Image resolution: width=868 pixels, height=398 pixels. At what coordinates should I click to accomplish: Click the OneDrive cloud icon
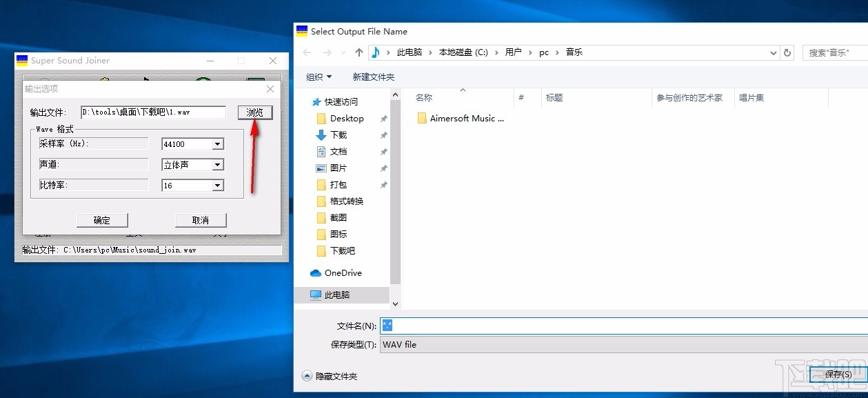[x=316, y=273]
